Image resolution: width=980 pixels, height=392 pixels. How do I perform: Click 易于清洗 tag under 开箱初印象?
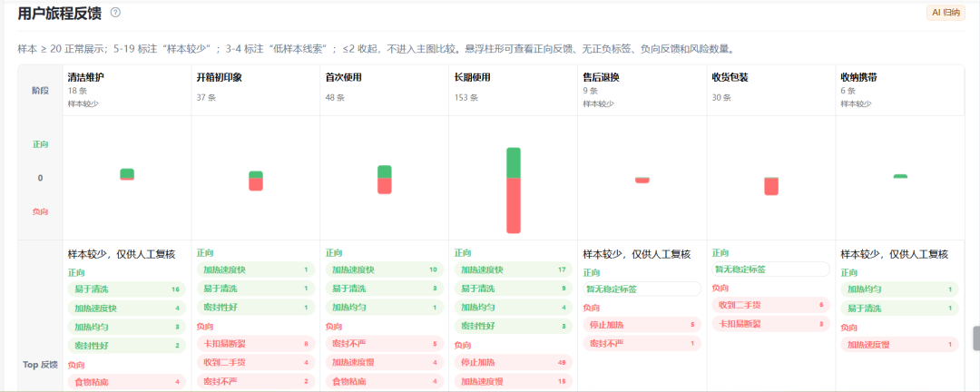click(256, 289)
